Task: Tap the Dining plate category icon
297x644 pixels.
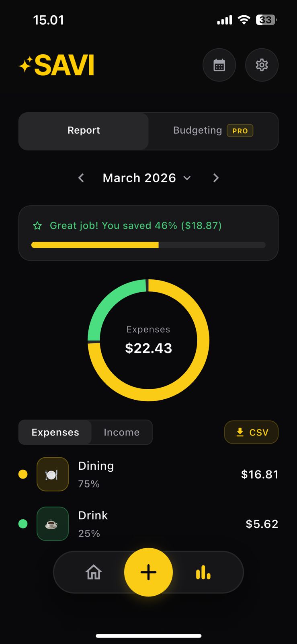Action: coord(53,474)
